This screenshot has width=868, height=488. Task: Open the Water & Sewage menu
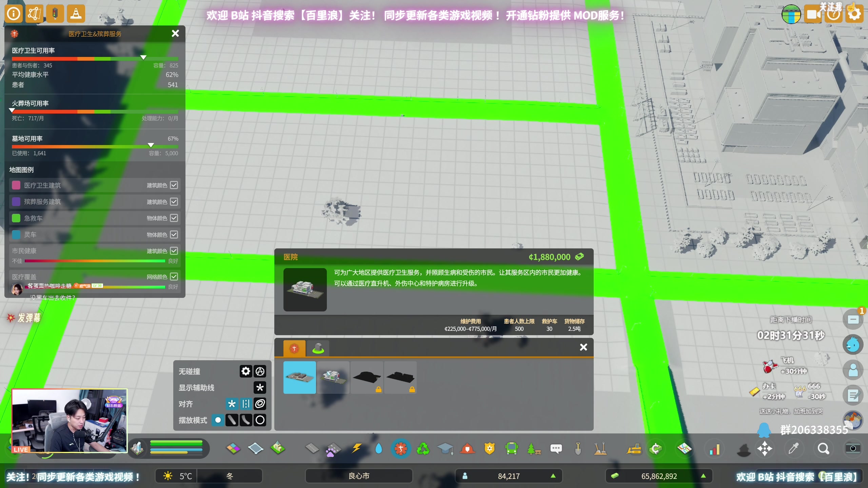click(x=378, y=449)
